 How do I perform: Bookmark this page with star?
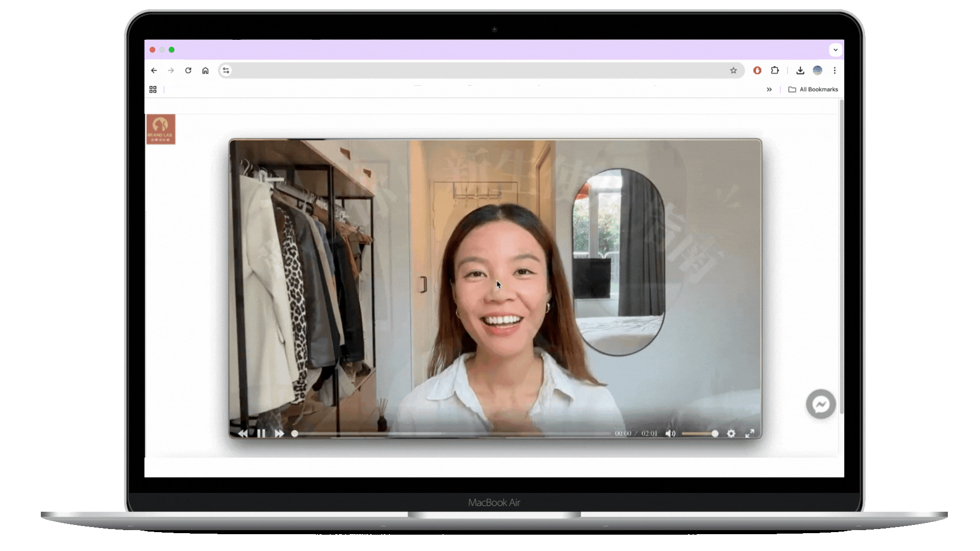coord(733,70)
